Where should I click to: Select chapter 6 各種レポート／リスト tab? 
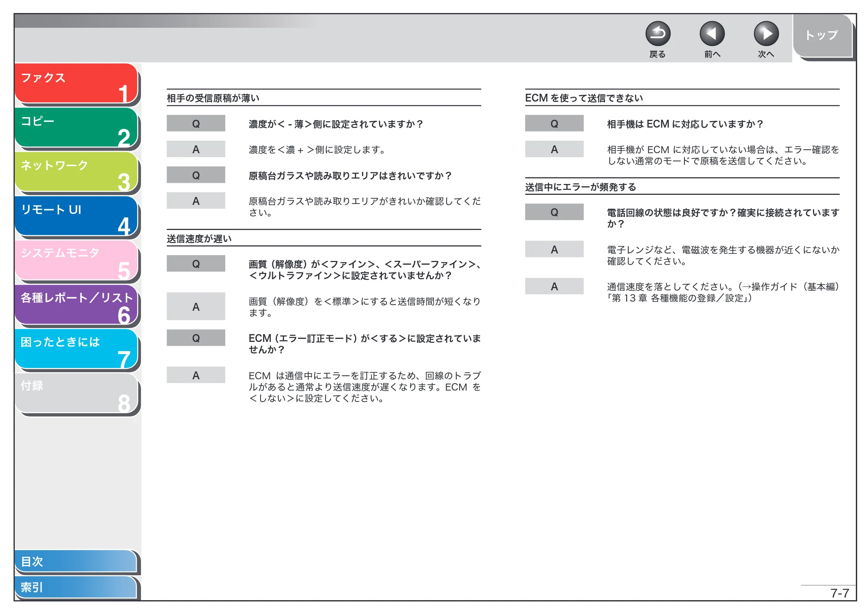[76, 305]
